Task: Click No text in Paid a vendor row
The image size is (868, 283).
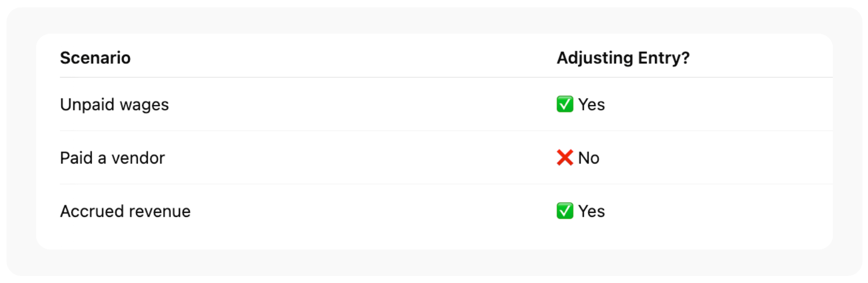Action: [589, 158]
